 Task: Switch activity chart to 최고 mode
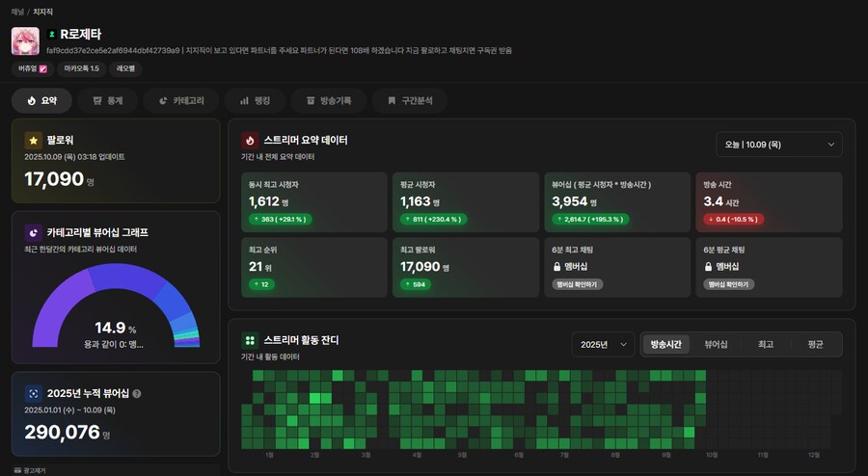tap(766, 344)
